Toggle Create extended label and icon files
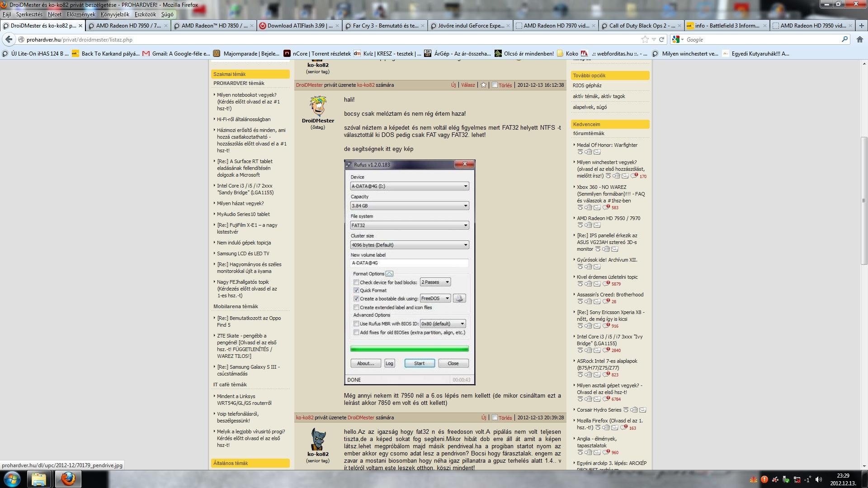This screenshot has width=868, height=488. 356,308
